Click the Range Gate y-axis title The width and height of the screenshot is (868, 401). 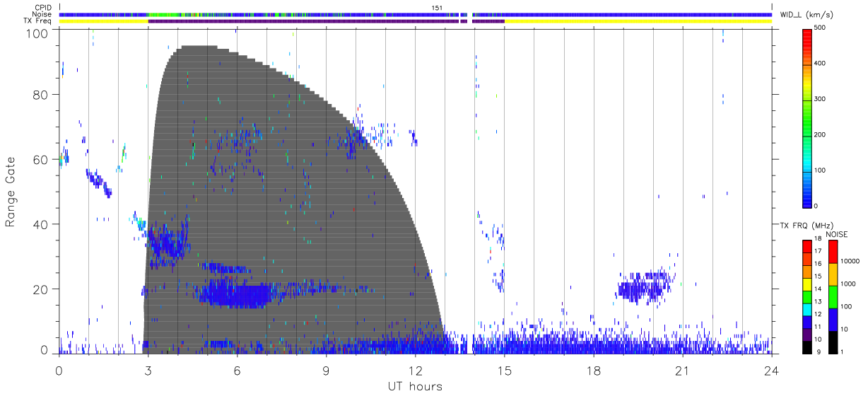10,192
